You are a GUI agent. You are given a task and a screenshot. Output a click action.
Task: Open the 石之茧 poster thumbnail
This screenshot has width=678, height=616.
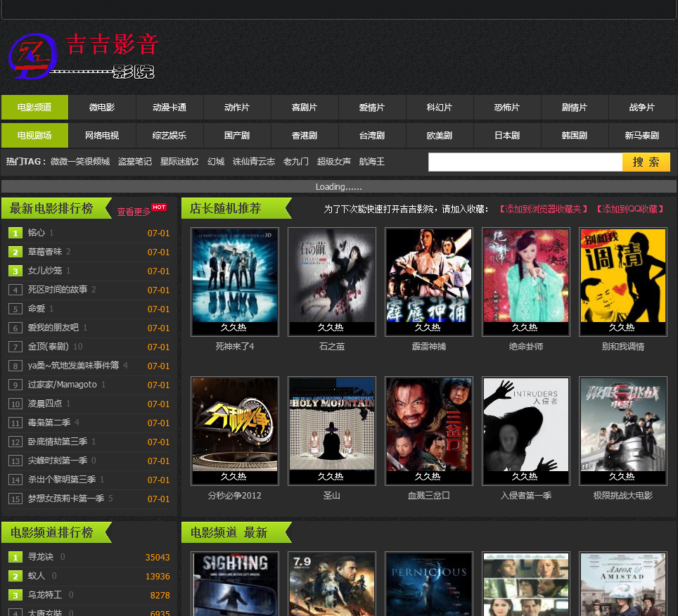click(332, 282)
